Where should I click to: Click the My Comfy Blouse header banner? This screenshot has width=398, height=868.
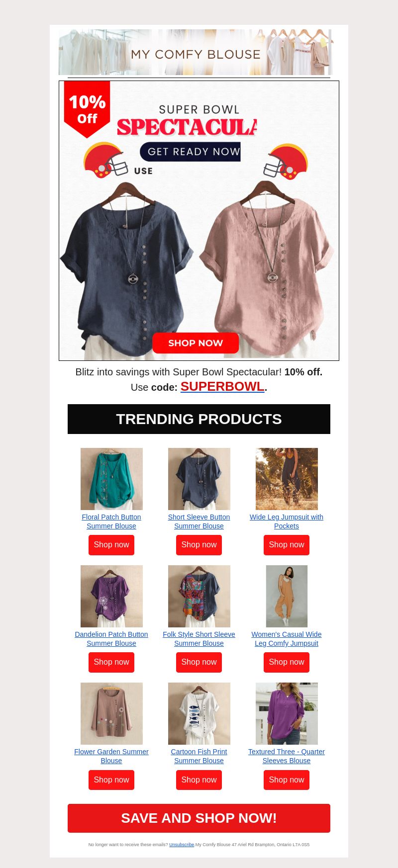click(x=196, y=52)
